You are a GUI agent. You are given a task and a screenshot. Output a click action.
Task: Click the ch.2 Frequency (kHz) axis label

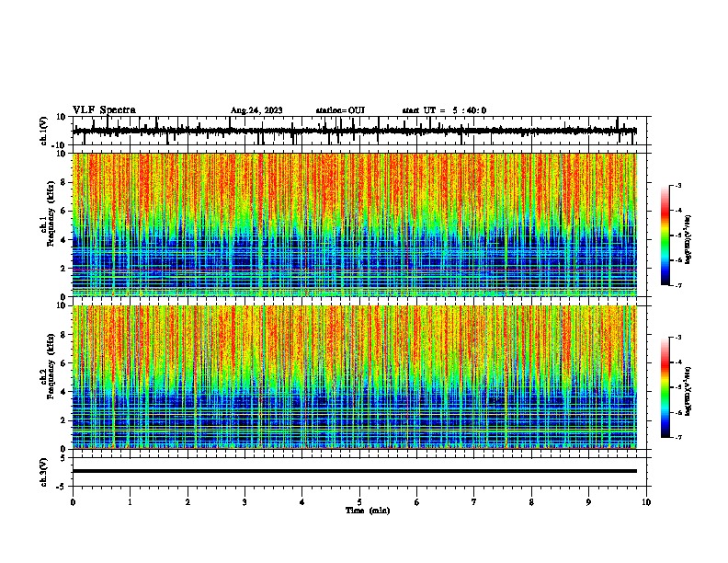(47, 366)
